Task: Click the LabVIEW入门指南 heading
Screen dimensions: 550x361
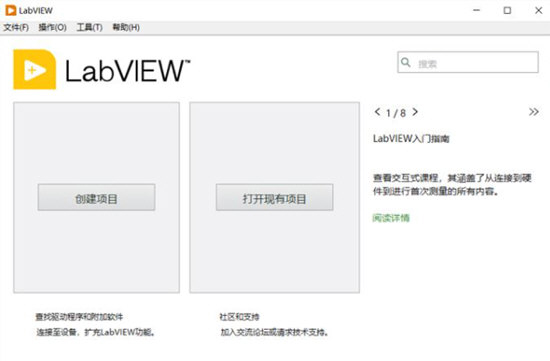Action: [x=411, y=139]
